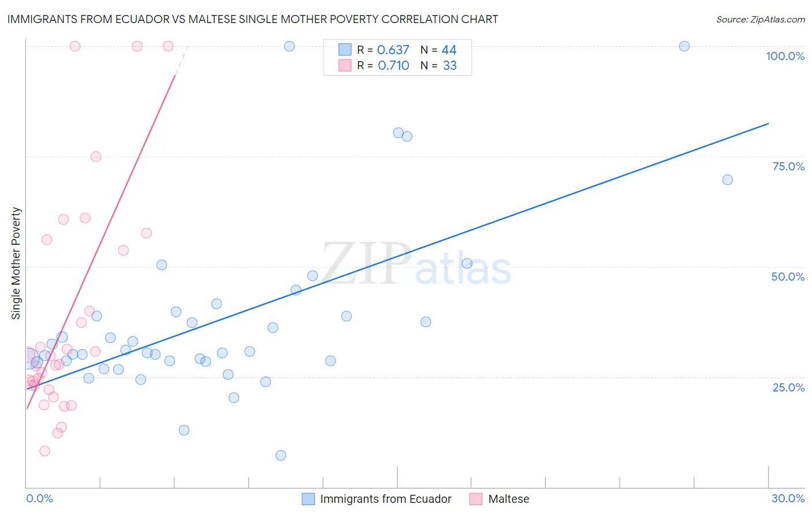Click the 75.0% y-axis label
812x515 pixels.
pos(788,166)
